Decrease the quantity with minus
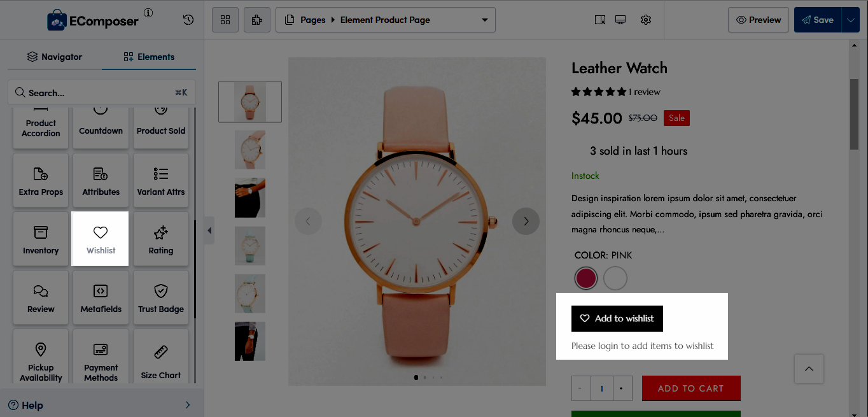 point(580,388)
